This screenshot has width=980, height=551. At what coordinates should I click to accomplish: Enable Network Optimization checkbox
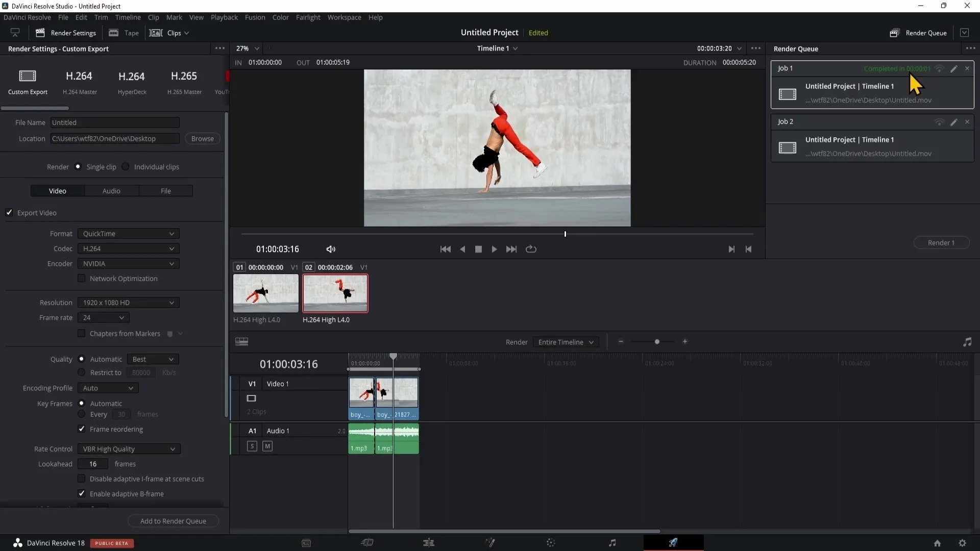pyautogui.click(x=82, y=278)
